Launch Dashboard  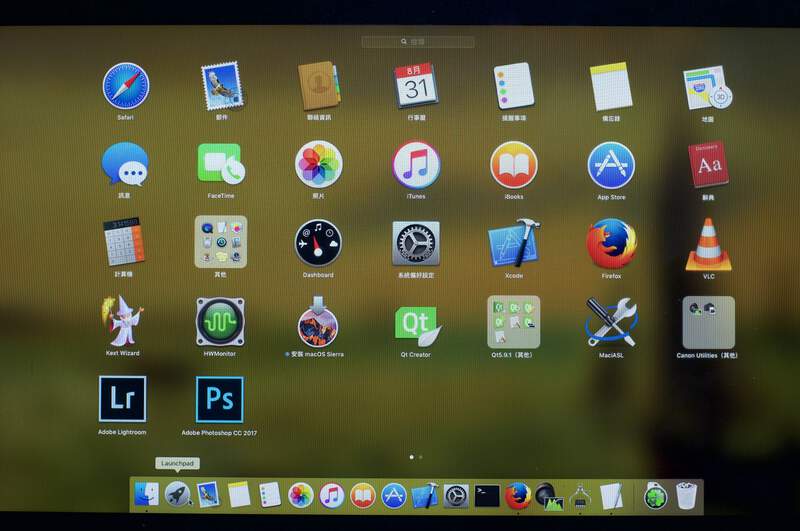pyautogui.click(x=318, y=243)
